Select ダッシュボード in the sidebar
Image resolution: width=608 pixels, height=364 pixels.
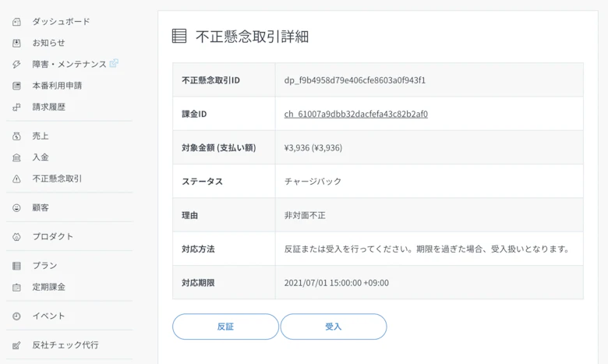[x=61, y=22]
